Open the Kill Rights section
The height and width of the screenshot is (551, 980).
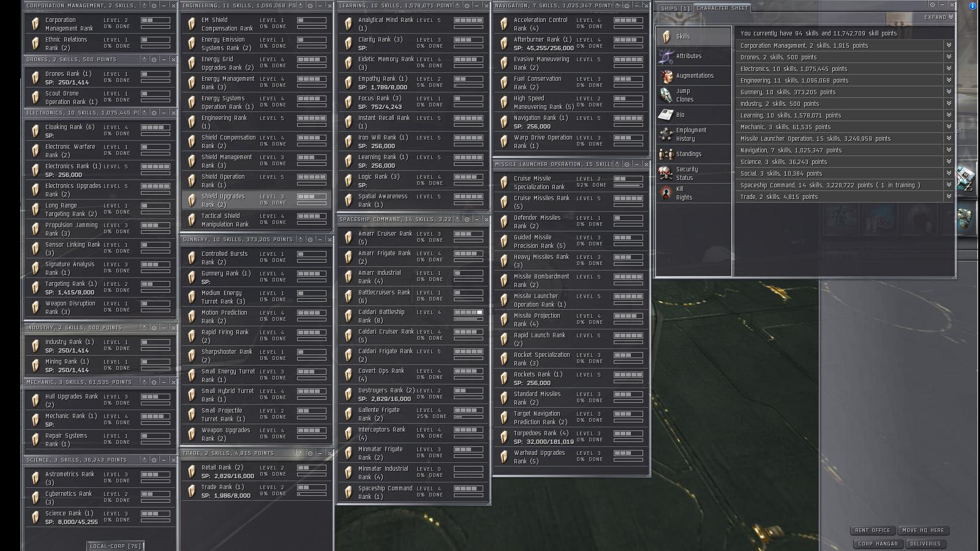coord(694,193)
